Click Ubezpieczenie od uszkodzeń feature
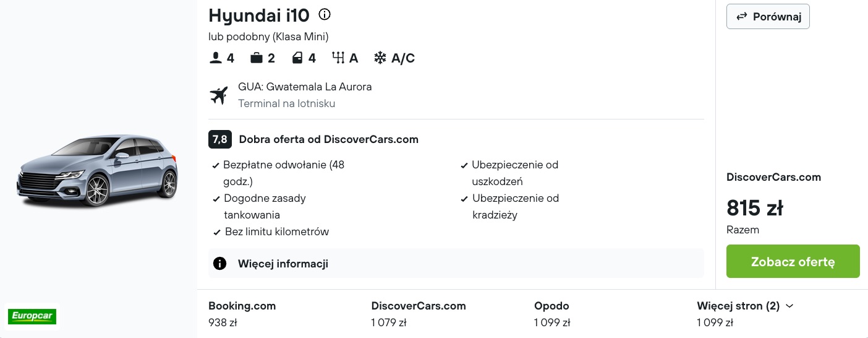Viewport: 868px width, 338px height. point(514,173)
